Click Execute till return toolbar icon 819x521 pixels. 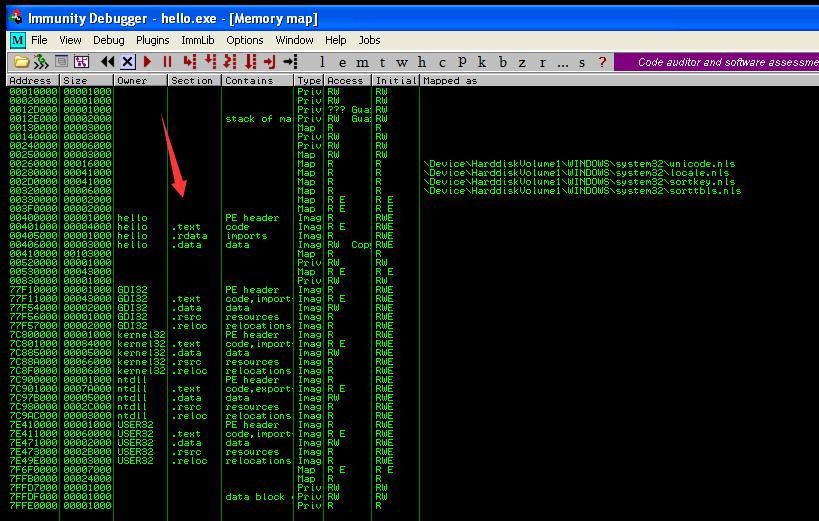270,62
